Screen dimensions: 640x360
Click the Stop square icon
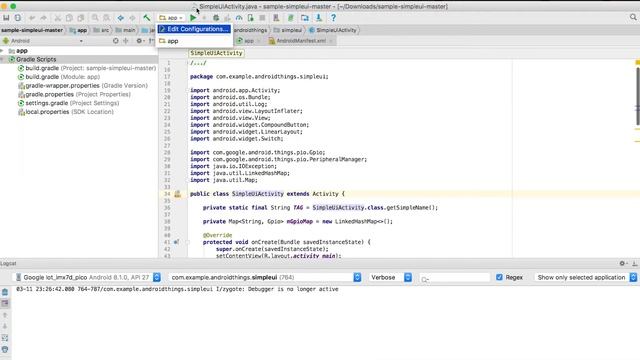tap(262, 18)
